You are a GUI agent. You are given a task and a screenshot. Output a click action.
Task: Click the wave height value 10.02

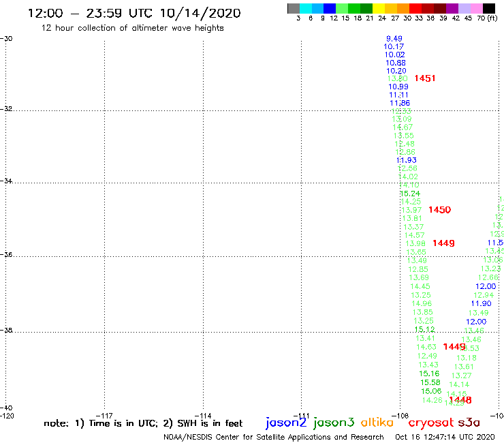395,55
